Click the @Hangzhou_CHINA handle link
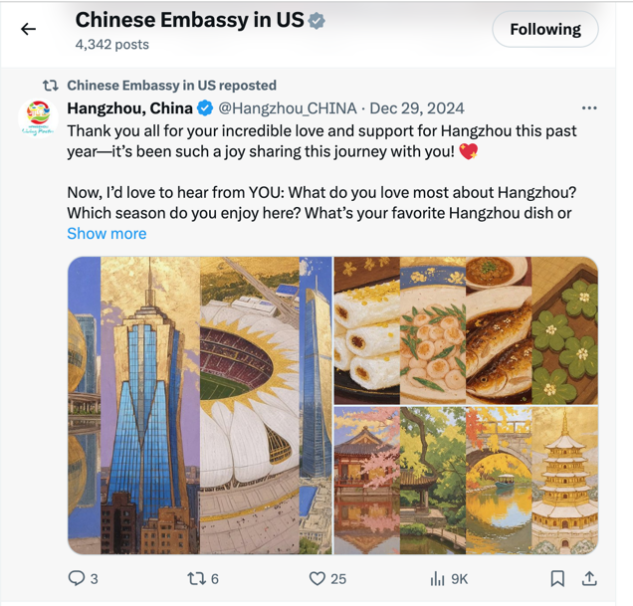 tap(287, 108)
